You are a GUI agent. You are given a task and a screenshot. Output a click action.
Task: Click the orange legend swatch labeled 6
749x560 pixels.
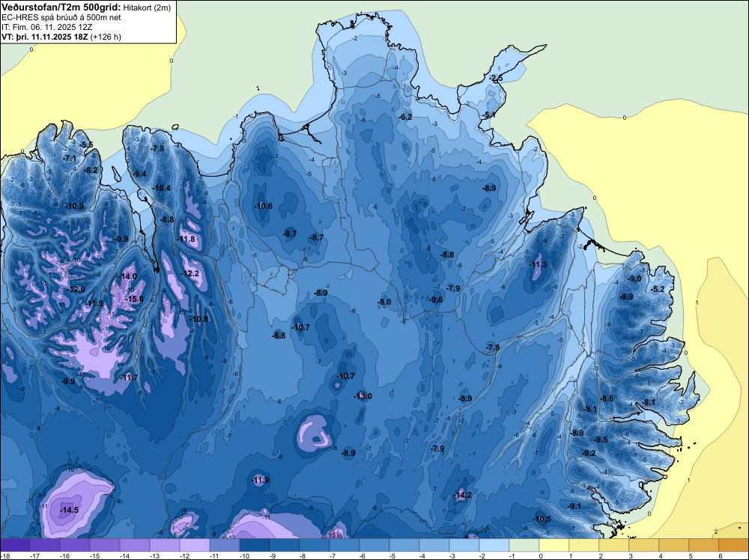pyautogui.click(x=734, y=545)
